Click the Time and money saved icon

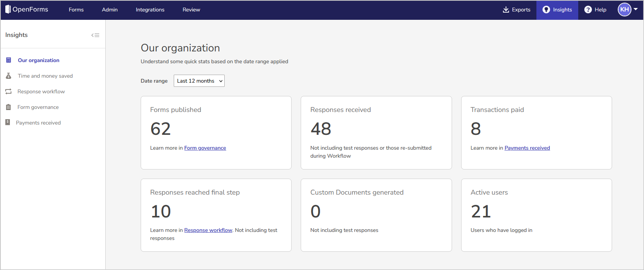8,76
